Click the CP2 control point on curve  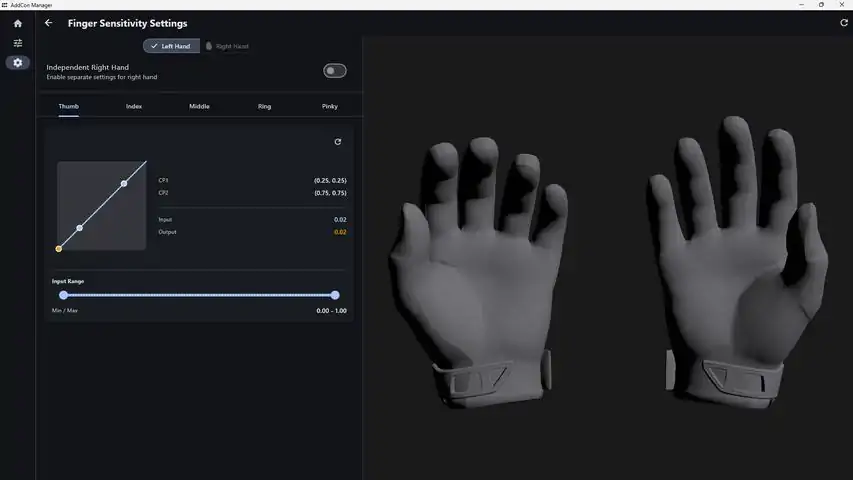click(x=124, y=183)
